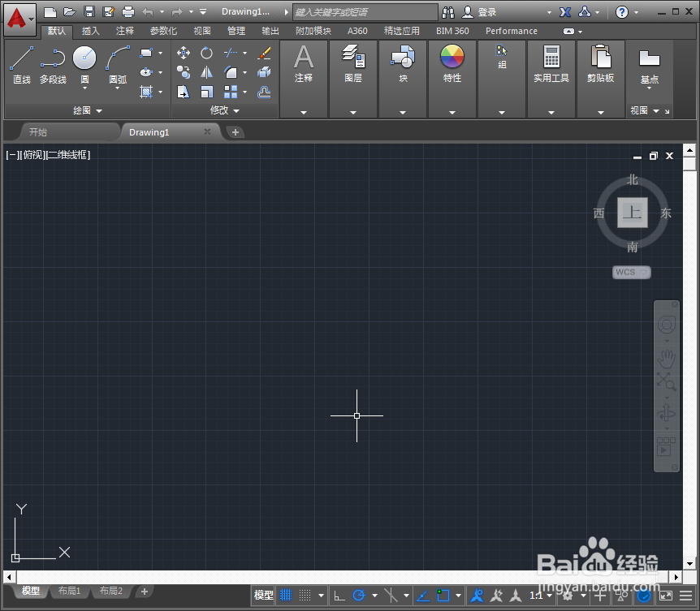This screenshot has height=611, width=700.
Task: Select the Polyline (多段线) tool
Action: point(53,65)
